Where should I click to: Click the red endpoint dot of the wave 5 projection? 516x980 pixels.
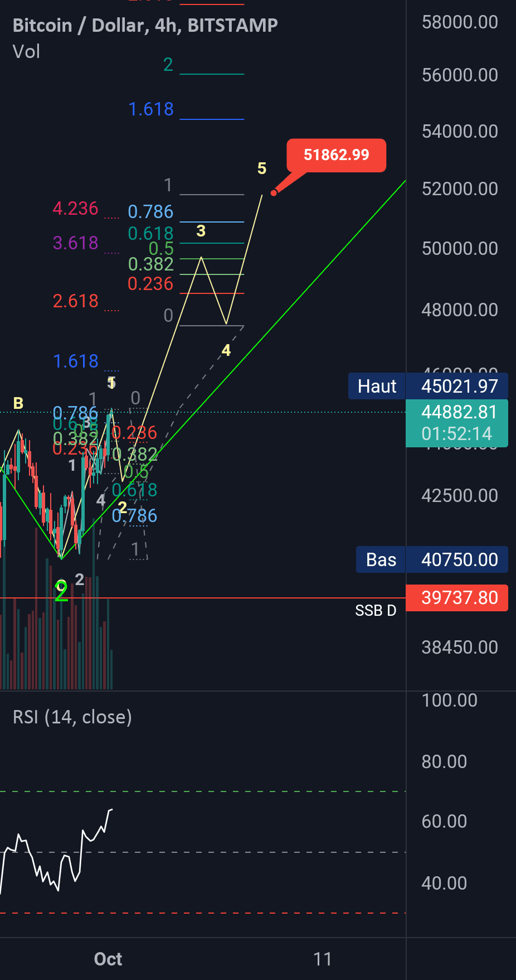point(274,193)
